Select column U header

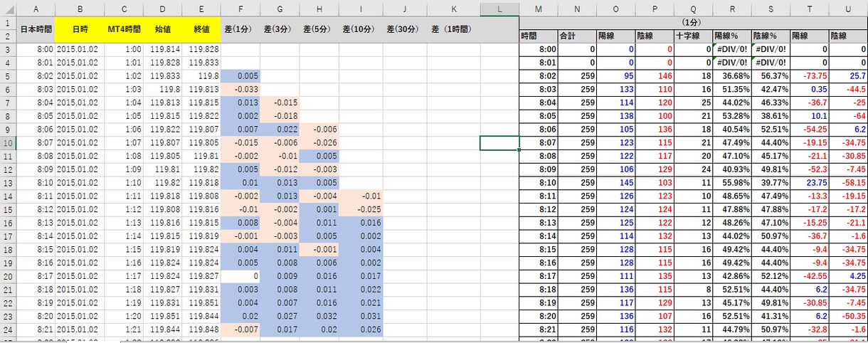tap(848, 9)
